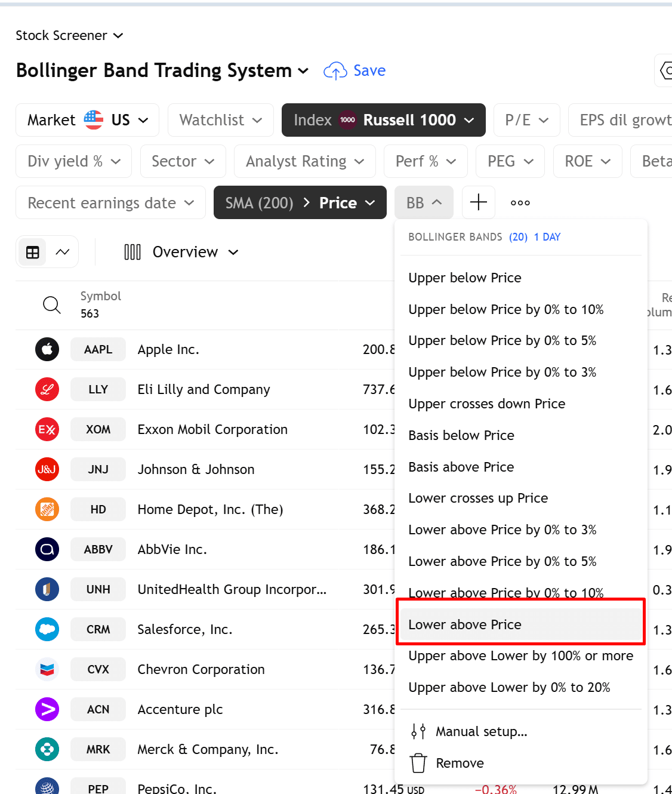Select Upper crosses down Price
The height and width of the screenshot is (794, 672).
tap(520, 404)
